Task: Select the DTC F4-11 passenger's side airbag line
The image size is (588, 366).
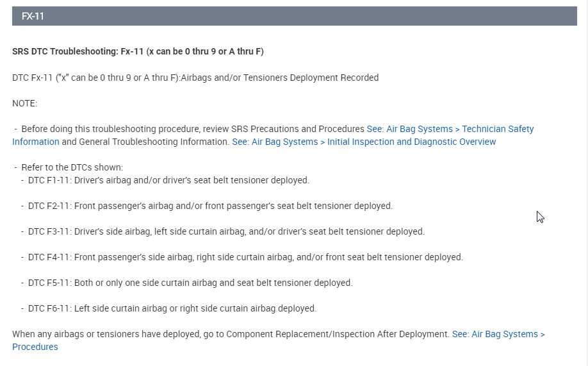Action: point(245,257)
